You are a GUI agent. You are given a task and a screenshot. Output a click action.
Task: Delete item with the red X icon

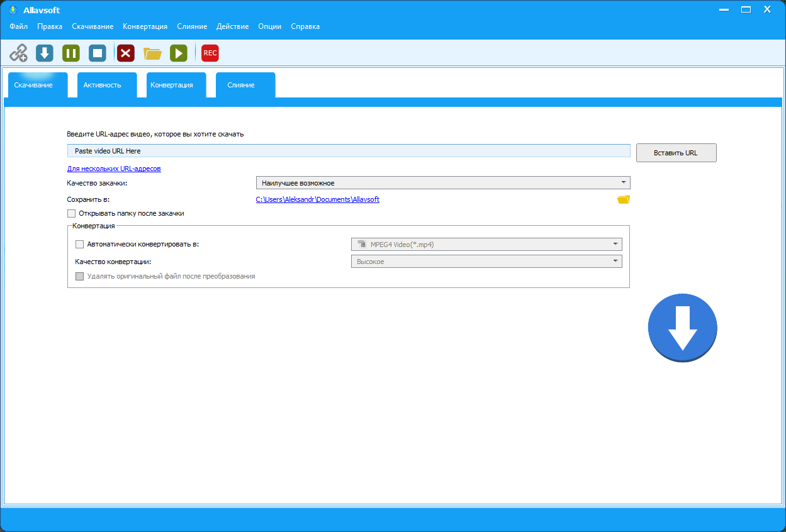click(x=126, y=53)
